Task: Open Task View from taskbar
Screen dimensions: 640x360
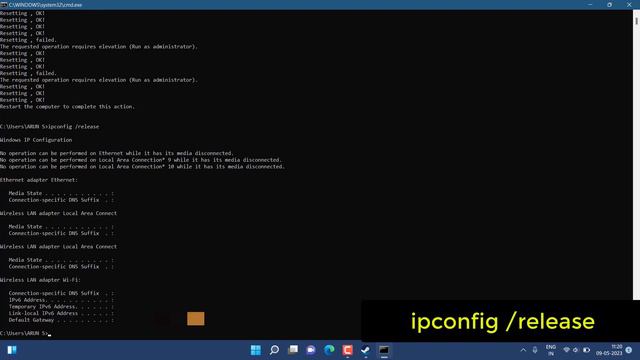Action: tap(293, 350)
